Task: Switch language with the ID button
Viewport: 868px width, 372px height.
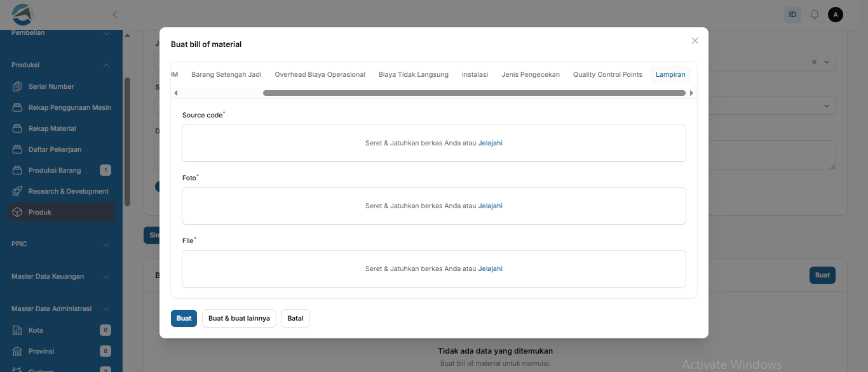Action: click(x=792, y=15)
